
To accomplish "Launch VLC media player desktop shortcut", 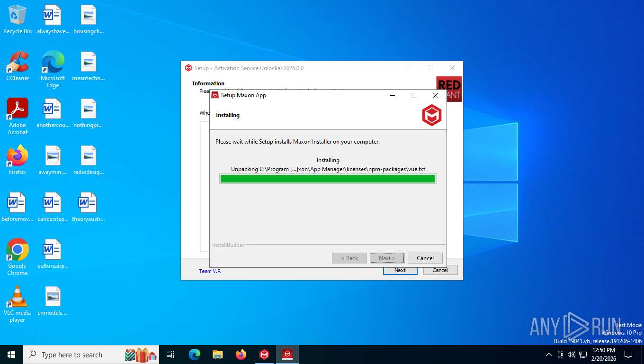I will [x=18, y=304].
